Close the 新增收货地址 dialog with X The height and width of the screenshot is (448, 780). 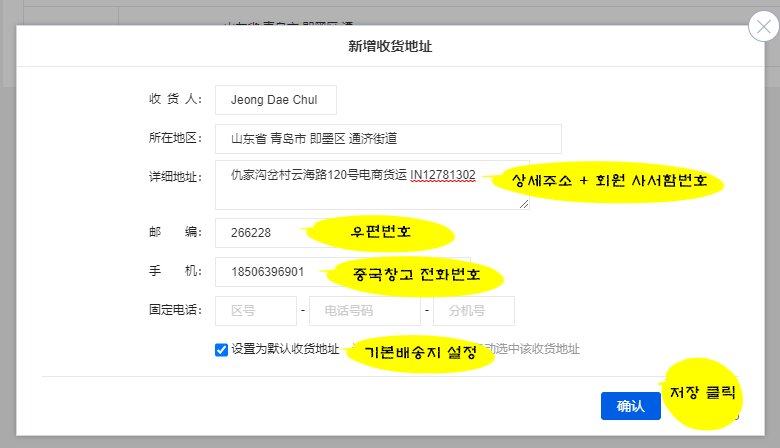tap(763, 26)
